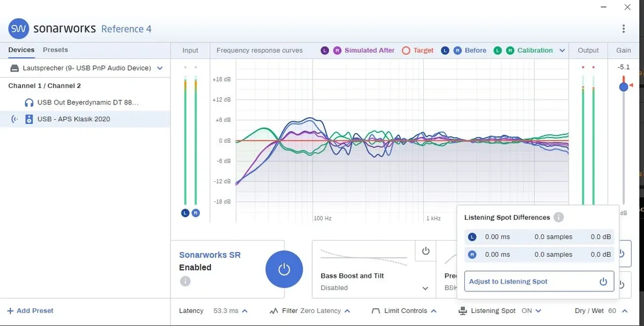This screenshot has height=326, width=644.
Task: Toggle the Calibration left channel curve
Action: pos(497,50)
